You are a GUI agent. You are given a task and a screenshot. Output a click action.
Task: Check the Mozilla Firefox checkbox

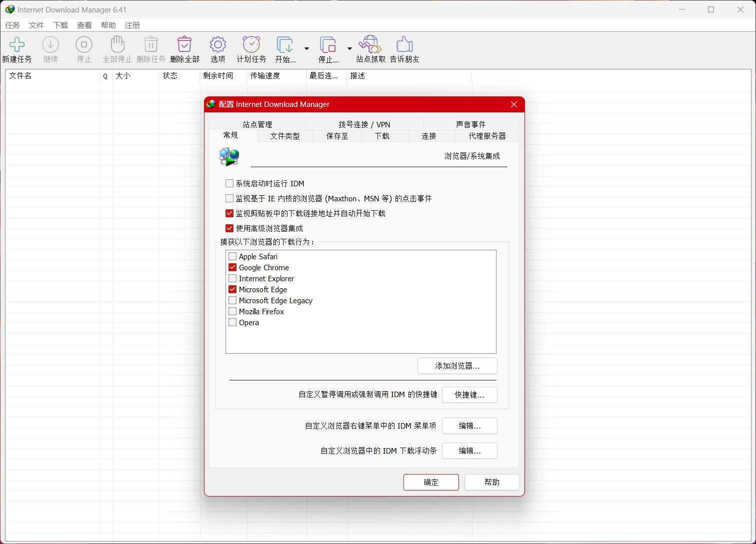click(232, 311)
